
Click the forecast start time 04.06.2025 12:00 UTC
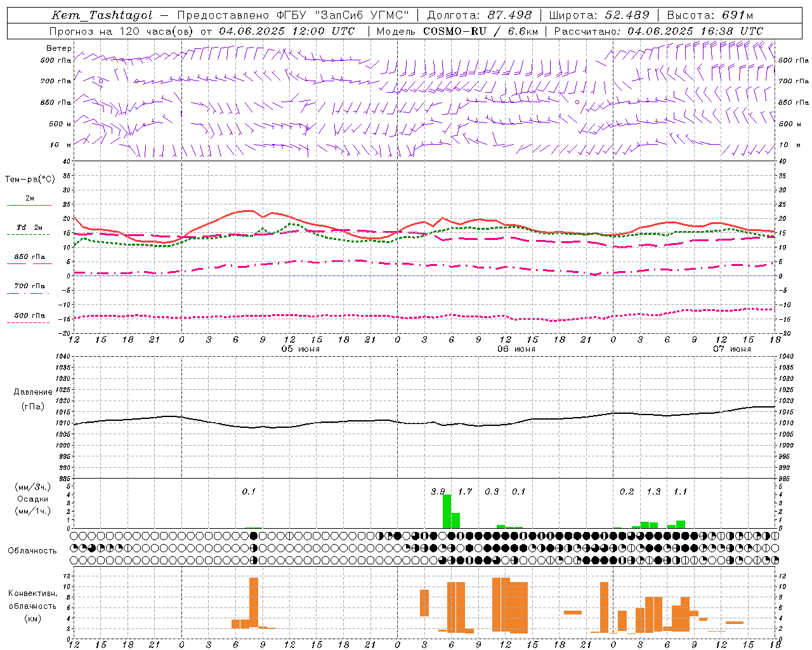click(x=287, y=31)
